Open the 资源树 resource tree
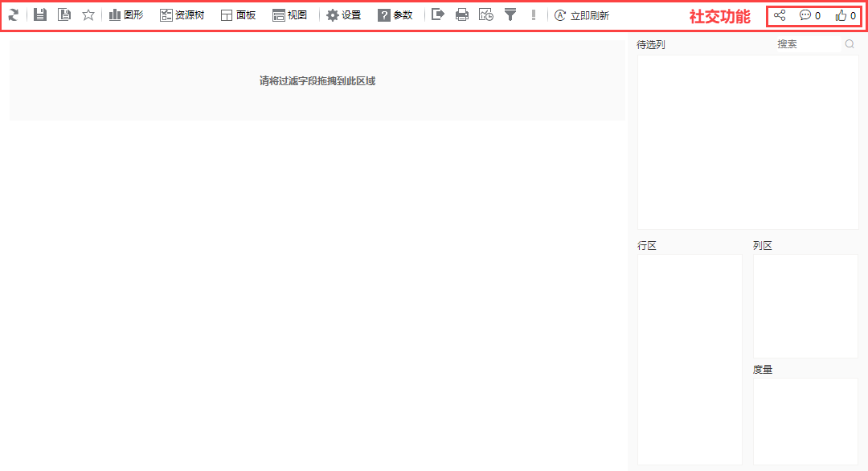Image resolution: width=868 pixels, height=471 pixels. pos(182,15)
